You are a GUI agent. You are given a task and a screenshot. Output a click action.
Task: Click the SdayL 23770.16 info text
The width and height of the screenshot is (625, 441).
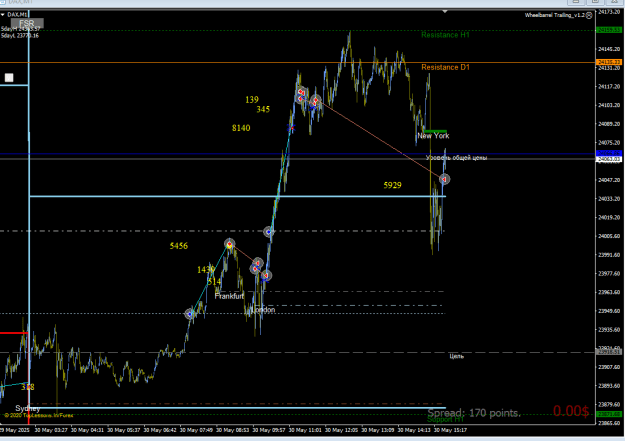(x=20, y=35)
